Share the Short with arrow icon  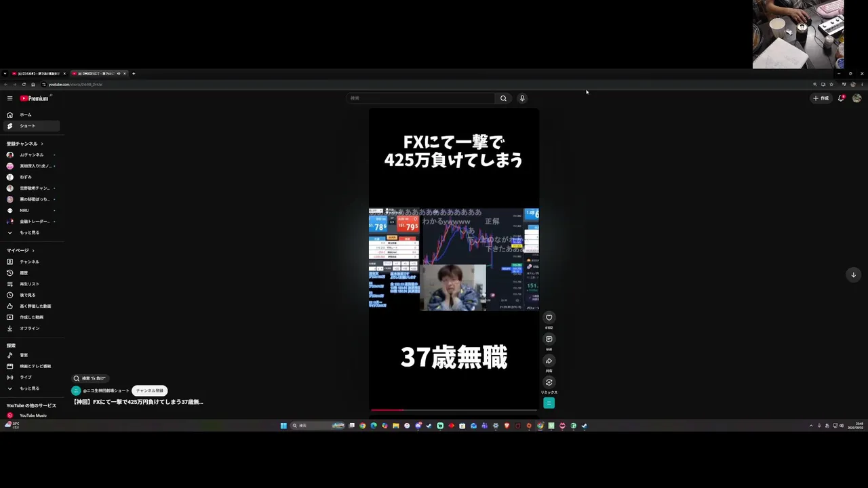[x=549, y=361]
